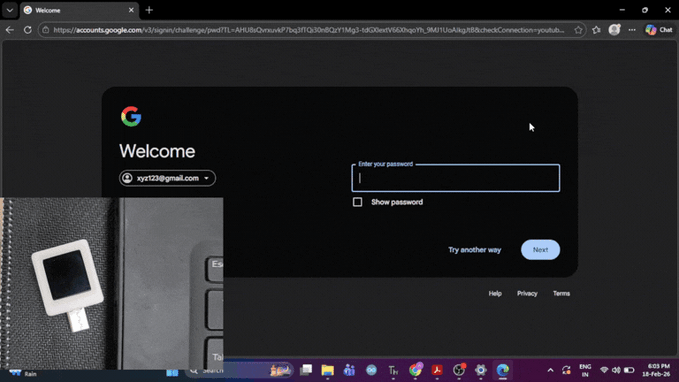
Task: Open Task View in taskbar
Action: 306,370
